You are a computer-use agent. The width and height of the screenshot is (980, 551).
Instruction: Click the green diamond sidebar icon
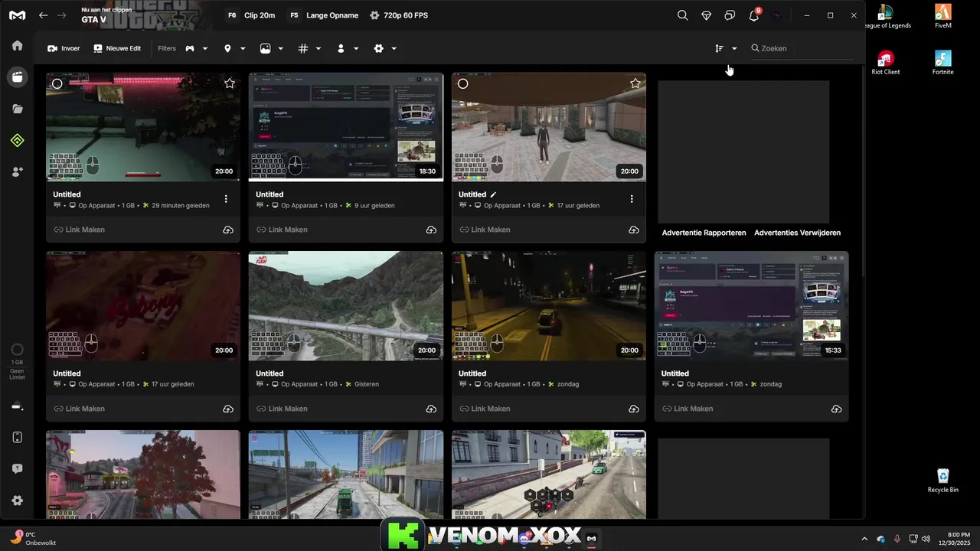[17, 140]
